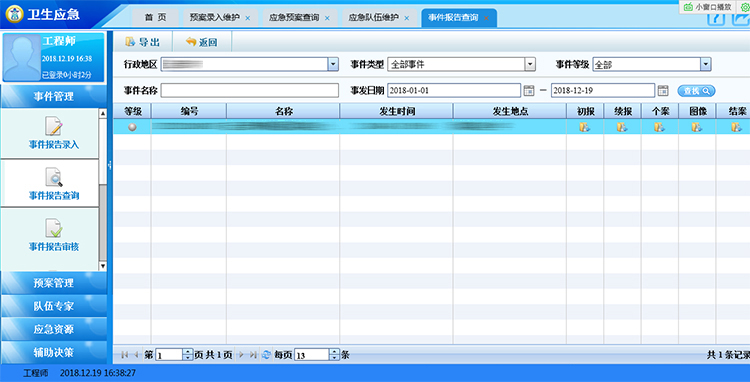Close the 预案录入维护 tab
The image size is (750, 382).
coord(248,18)
